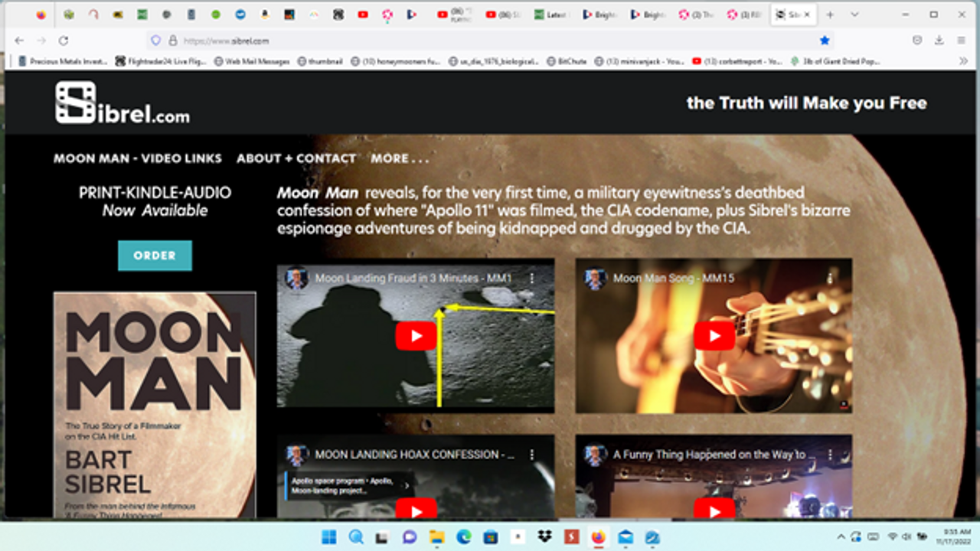Click the URL address field
Viewport: 980px width, 551px height.
[490, 41]
